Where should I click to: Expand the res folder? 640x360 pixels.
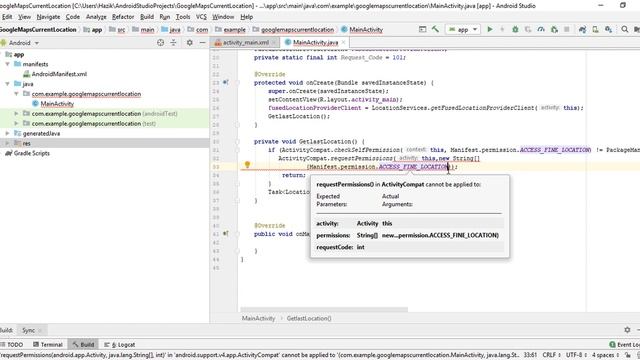point(7,143)
